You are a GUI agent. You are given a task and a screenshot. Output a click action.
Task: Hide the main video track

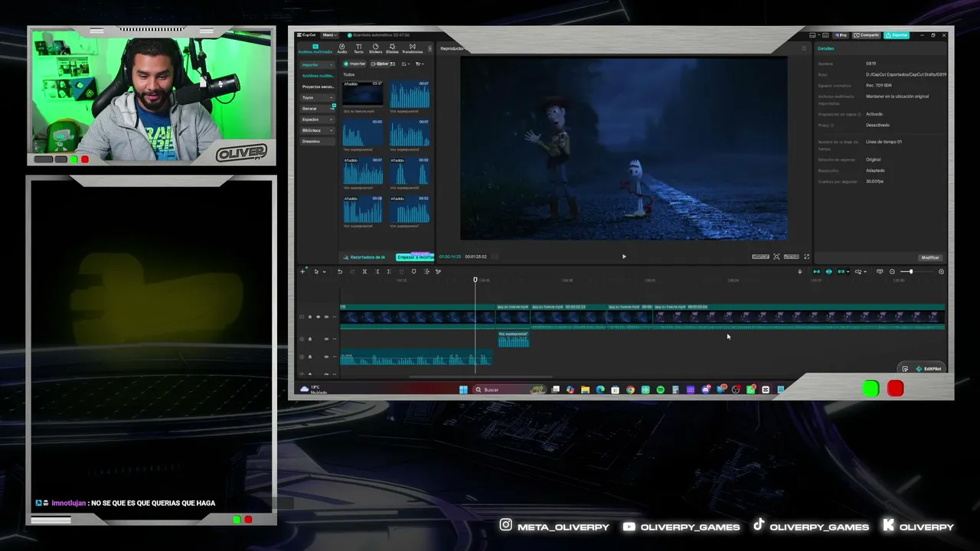pos(318,317)
